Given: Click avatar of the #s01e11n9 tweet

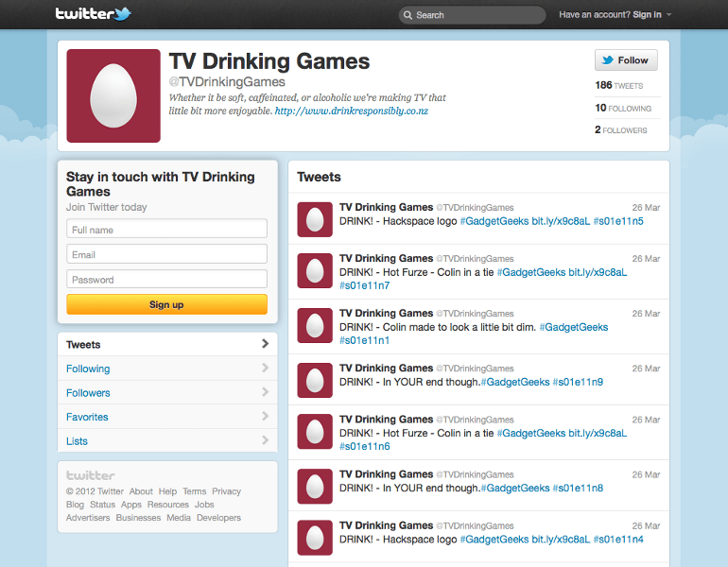Looking at the screenshot, I should (x=315, y=380).
